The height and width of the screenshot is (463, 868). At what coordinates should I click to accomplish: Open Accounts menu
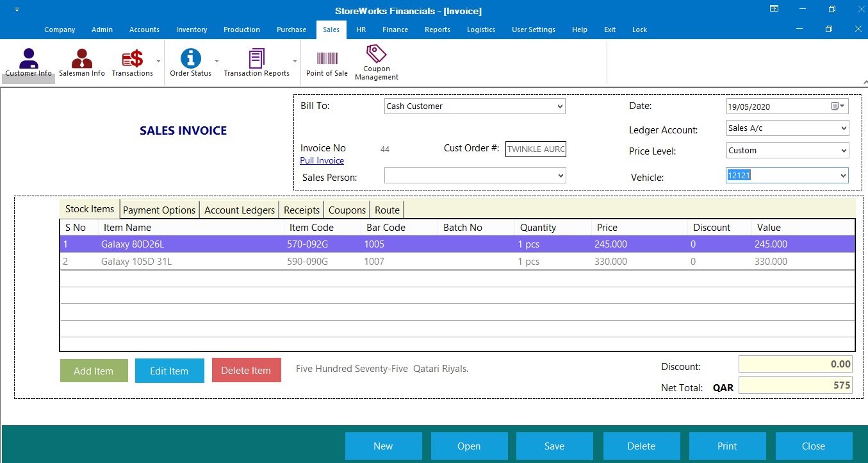144,29
